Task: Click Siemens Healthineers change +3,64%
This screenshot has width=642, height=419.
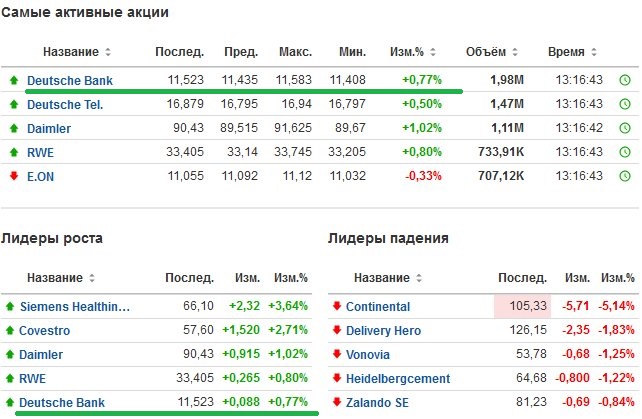Action: pos(288,306)
